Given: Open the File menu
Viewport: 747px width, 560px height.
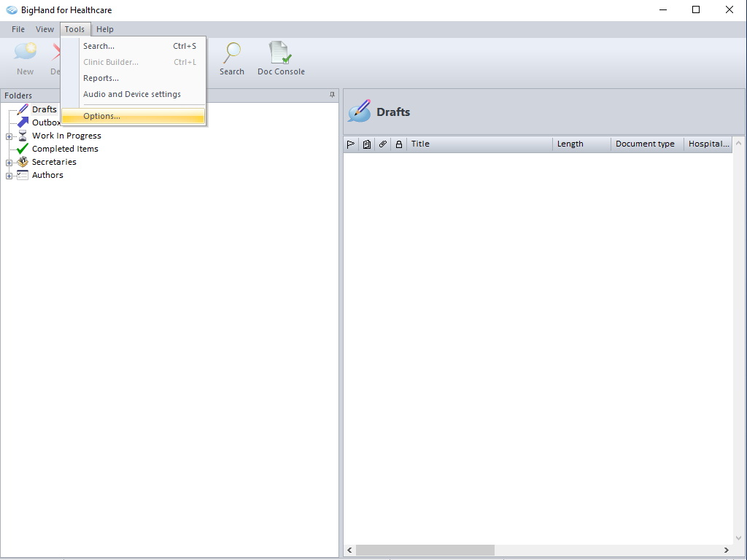Looking at the screenshot, I should tap(18, 29).
